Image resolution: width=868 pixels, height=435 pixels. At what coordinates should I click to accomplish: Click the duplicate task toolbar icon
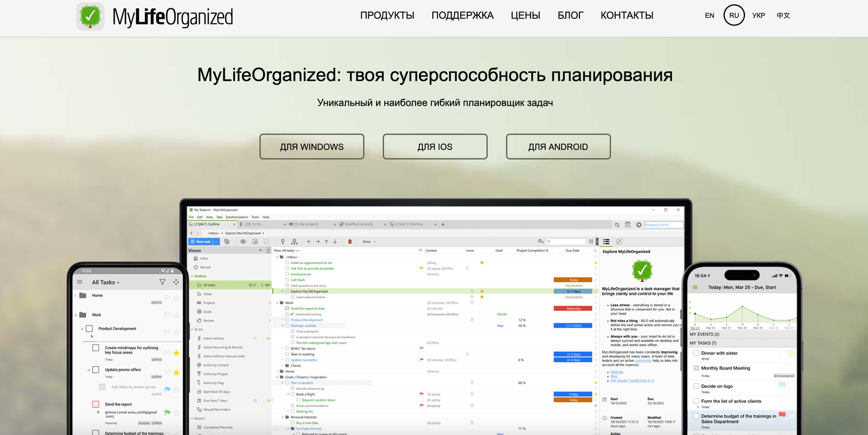click(227, 242)
